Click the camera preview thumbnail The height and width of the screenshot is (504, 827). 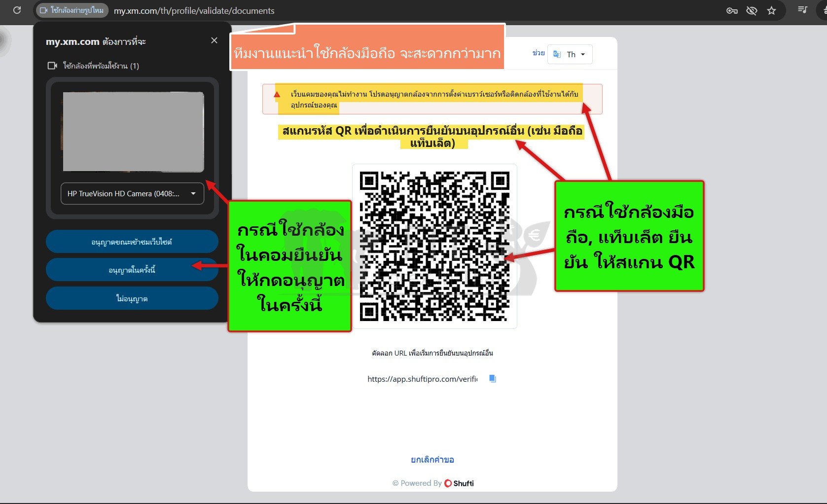click(x=133, y=132)
